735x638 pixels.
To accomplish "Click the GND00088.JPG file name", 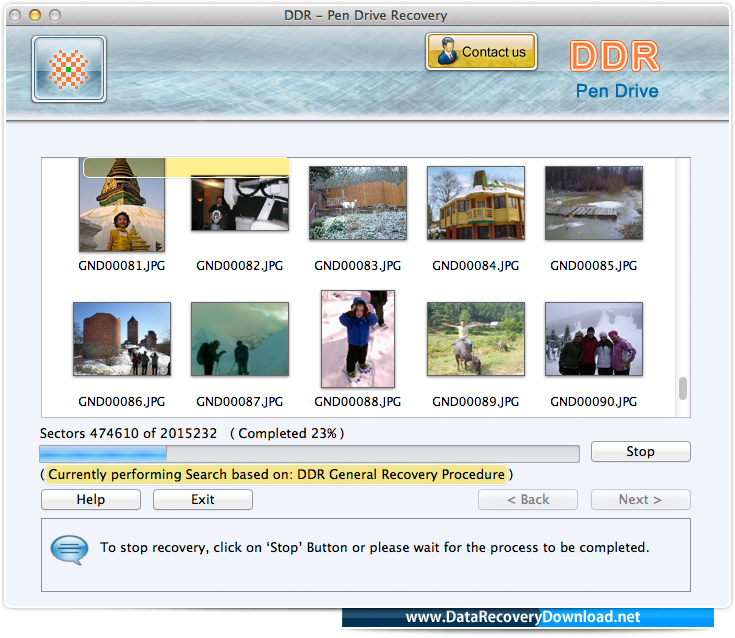I will click(358, 402).
